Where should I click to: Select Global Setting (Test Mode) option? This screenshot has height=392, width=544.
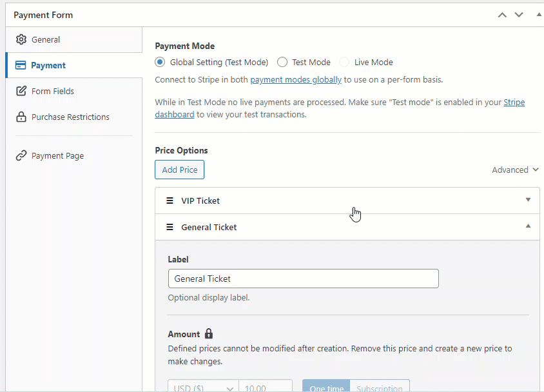(x=159, y=62)
